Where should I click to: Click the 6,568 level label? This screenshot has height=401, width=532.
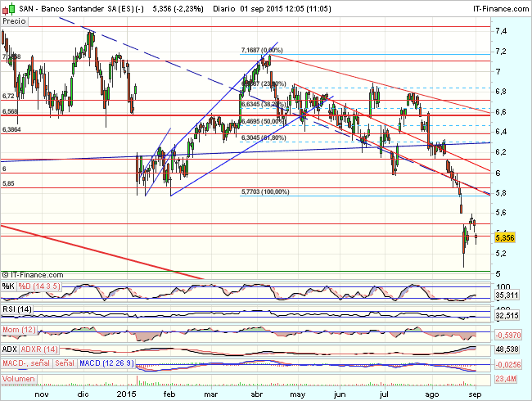coord(10,111)
